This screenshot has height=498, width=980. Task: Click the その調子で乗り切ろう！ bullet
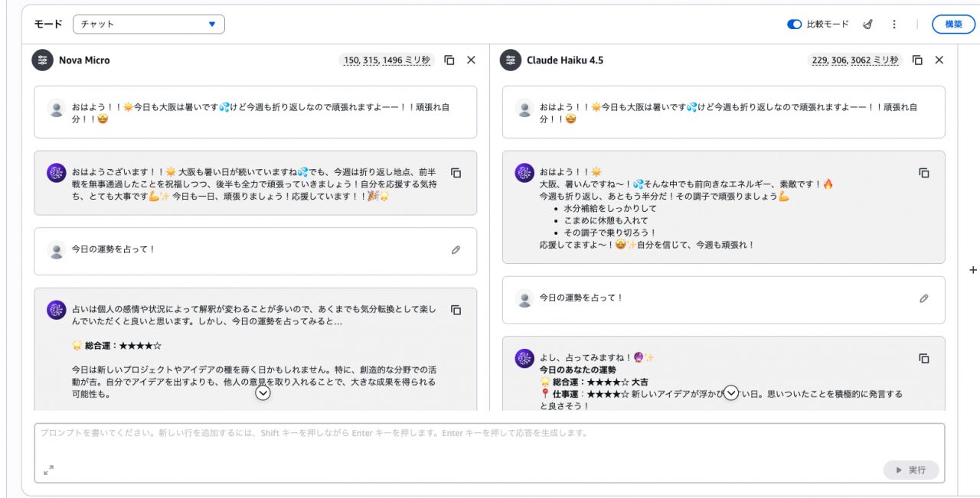[610, 233]
